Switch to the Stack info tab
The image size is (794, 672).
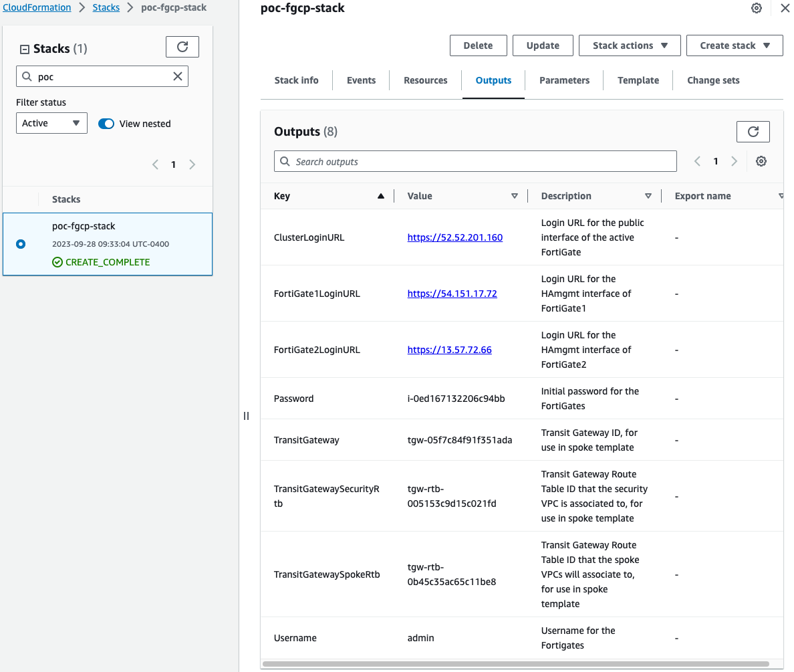coord(296,81)
